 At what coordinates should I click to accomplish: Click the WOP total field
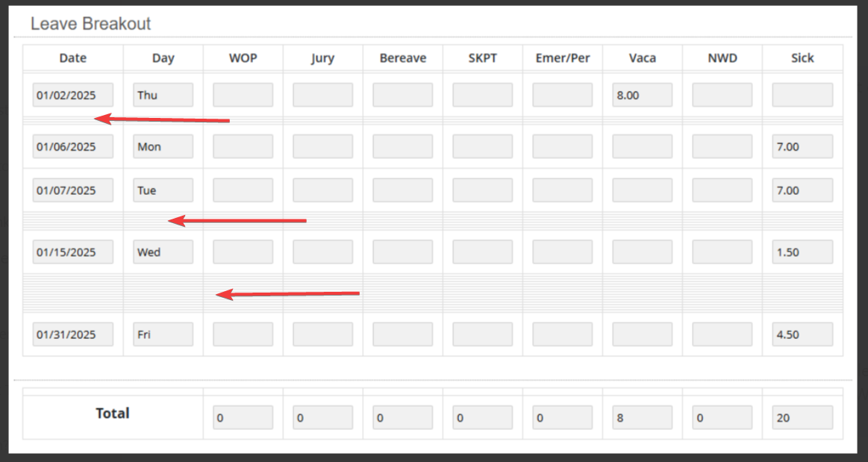point(243,418)
